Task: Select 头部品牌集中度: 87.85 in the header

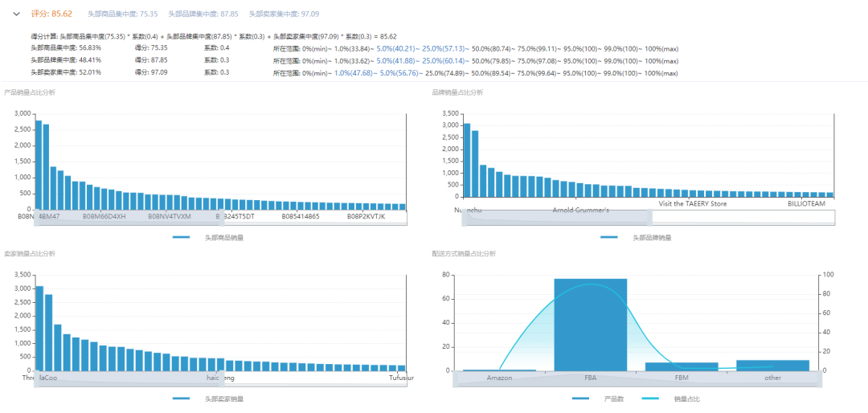Action: (203, 14)
